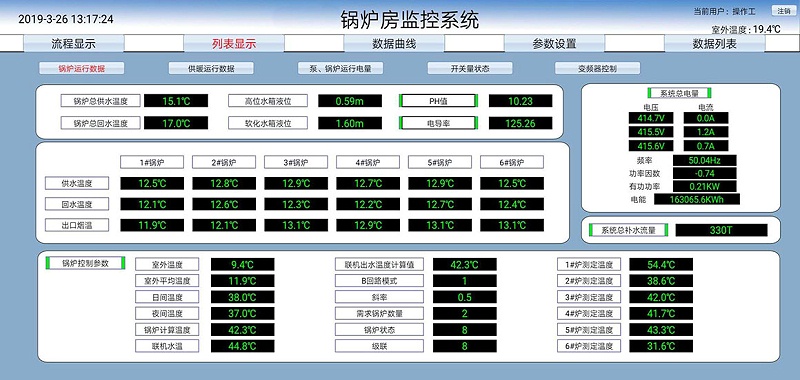The image size is (800, 380).
Task: Click the 回水温度 row label
Action: tap(77, 204)
